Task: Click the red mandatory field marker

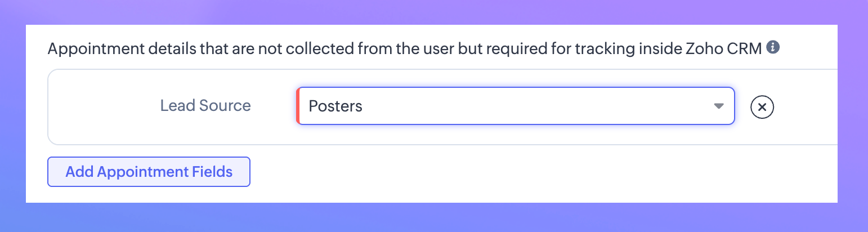Action: pyautogui.click(x=297, y=106)
